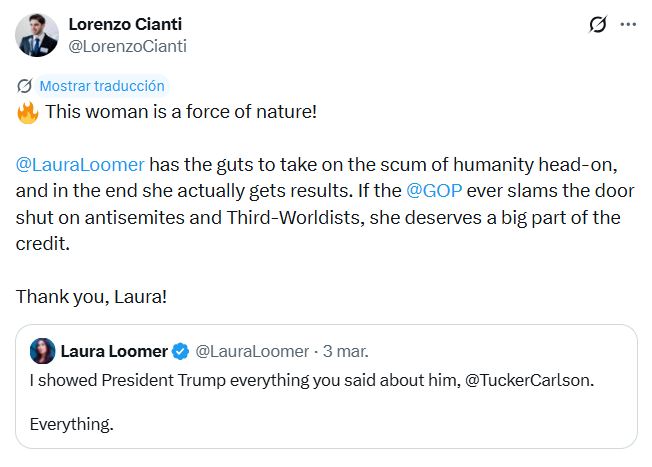652x467 pixels.
Task: Click Laura Loomer's small avatar in quoted post
Action: (x=42, y=351)
